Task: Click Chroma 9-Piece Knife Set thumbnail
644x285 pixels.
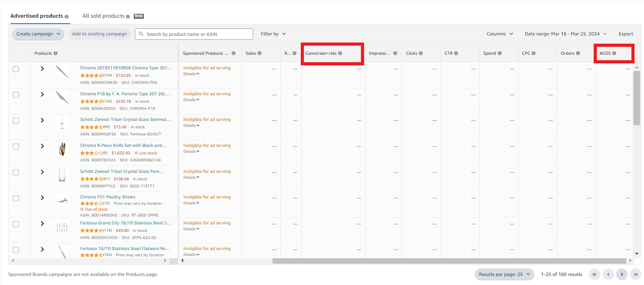Action: 62,149
